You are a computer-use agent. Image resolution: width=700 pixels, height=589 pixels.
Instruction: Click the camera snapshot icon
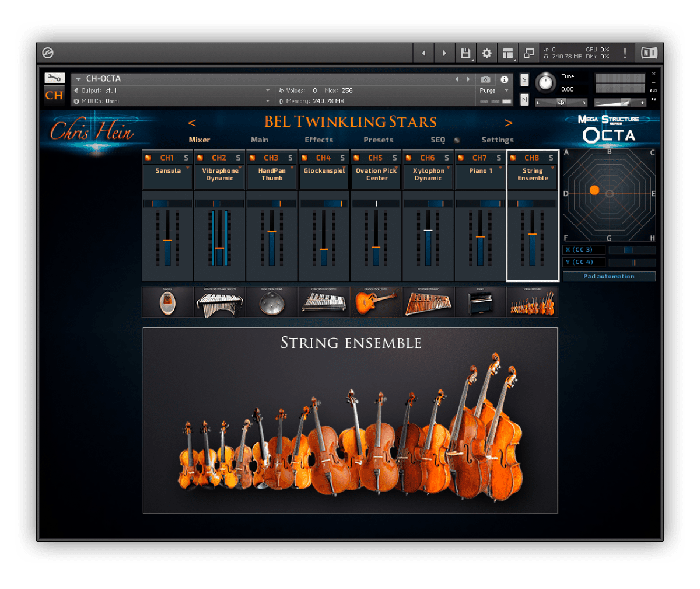pyautogui.click(x=485, y=79)
